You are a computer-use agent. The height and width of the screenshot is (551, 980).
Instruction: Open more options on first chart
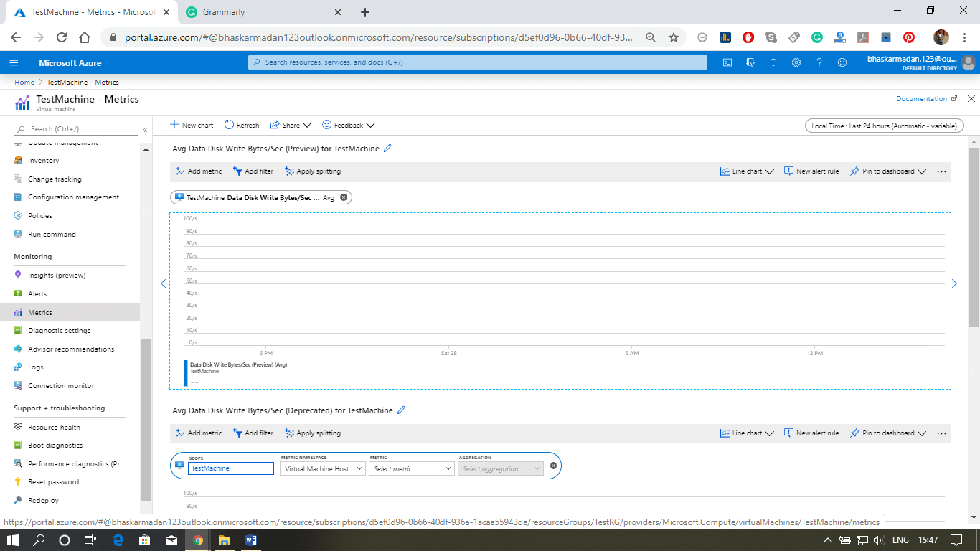coord(942,171)
